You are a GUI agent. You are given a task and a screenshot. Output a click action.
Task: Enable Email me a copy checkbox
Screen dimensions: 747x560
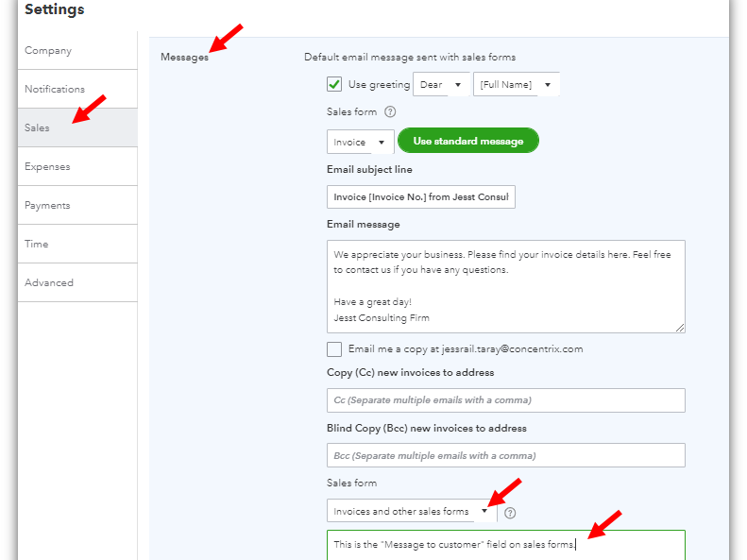tap(334, 349)
